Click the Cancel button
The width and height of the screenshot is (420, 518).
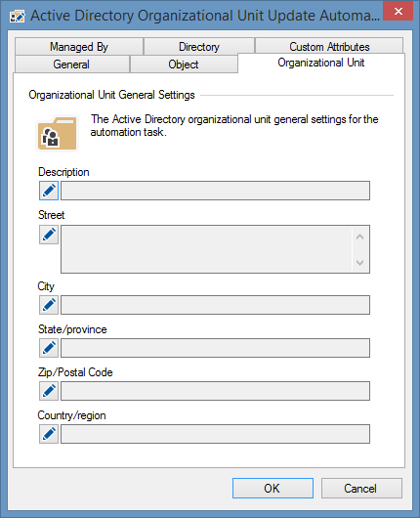[x=361, y=488]
